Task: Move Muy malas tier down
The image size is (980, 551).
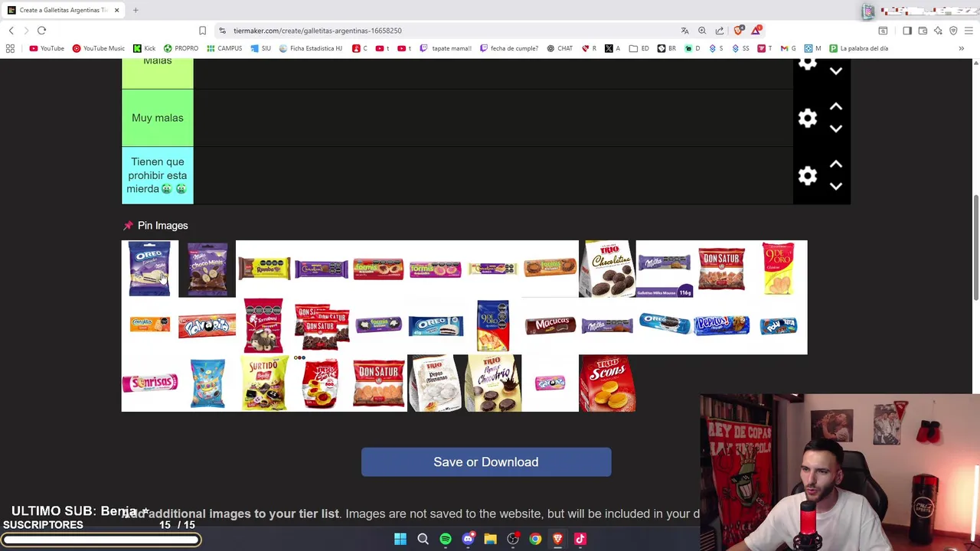Action: [836, 129]
